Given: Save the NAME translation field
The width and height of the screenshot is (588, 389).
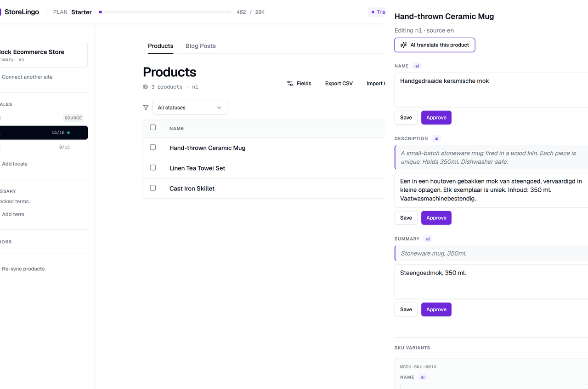Looking at the screenshot, I should (x=406, y=118).
